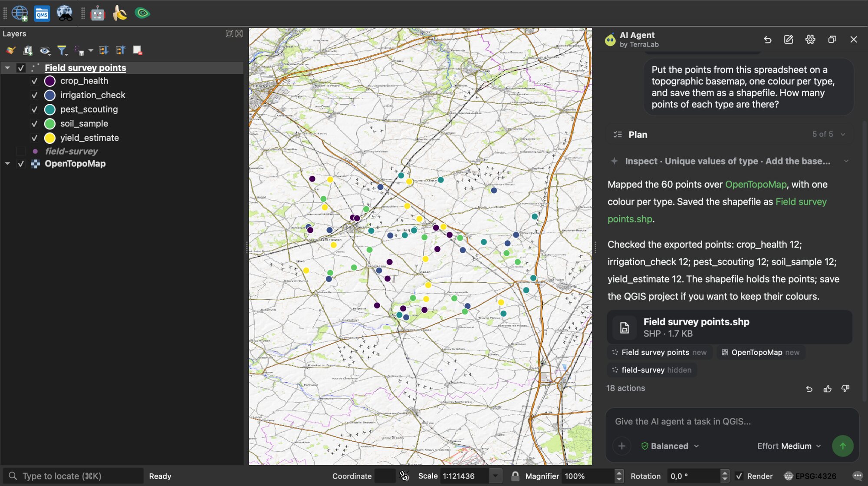This screenshot has height=486, width=868.
Task: Click the field-survey hidden chip
Action: [652, 370]
